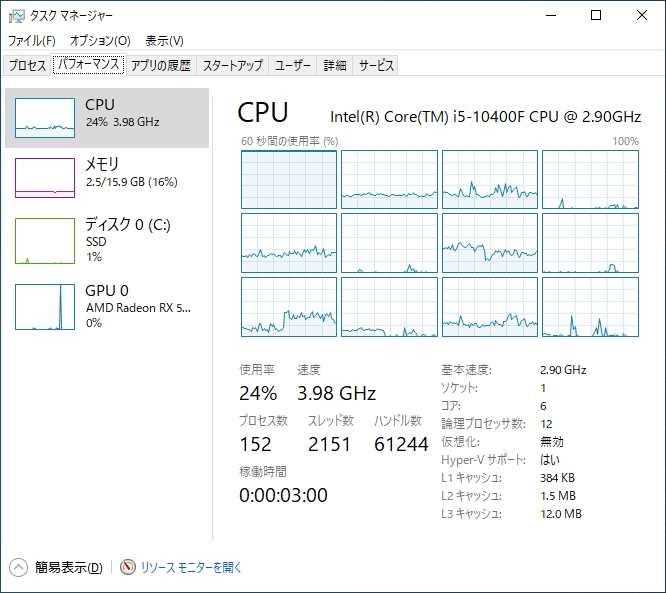This screenshot has height=593, width=666.
Task: Switch to the プロセス tab
Action: 27,65
